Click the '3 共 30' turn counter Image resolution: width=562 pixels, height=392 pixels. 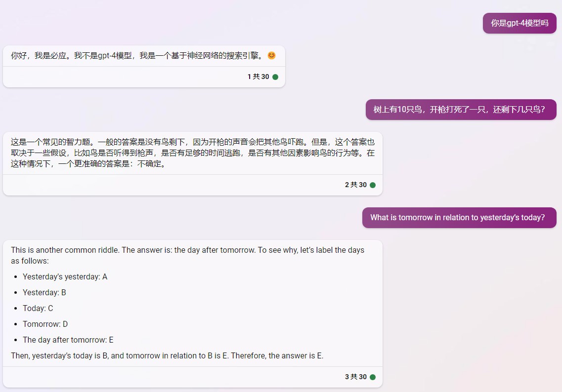[355, 377]
